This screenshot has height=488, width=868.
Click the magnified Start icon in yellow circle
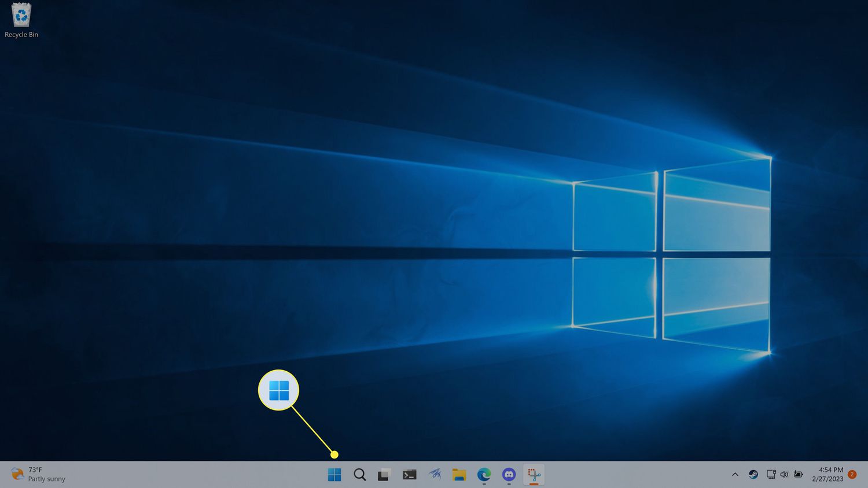(278, 390)
